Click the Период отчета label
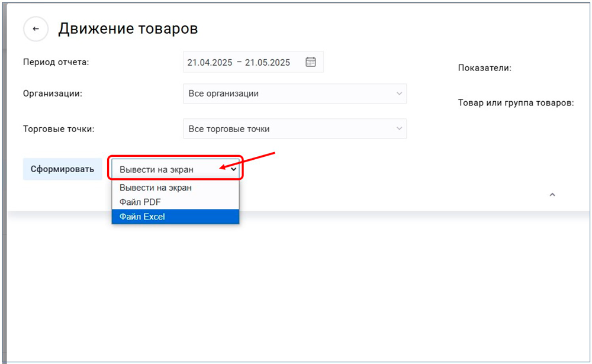The image size is (592, 364). 56,62
